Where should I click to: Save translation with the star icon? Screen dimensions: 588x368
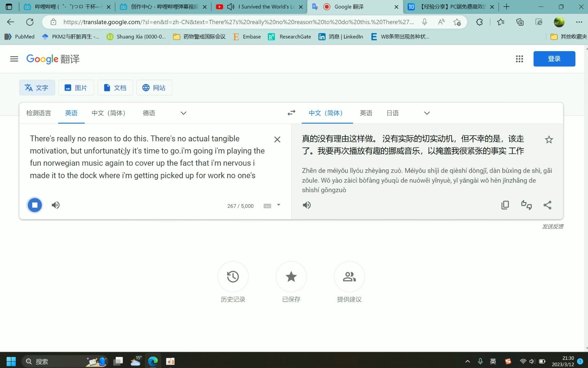549,139
